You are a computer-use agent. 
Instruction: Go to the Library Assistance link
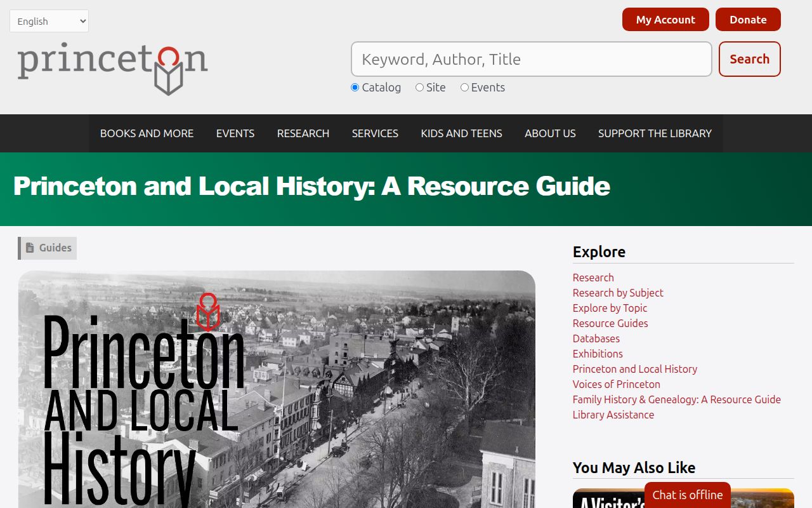tap(613, 415)
